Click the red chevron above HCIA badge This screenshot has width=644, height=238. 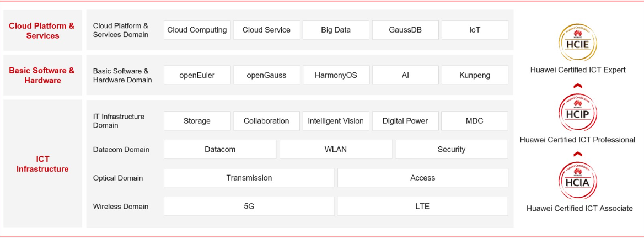[577, 154]
